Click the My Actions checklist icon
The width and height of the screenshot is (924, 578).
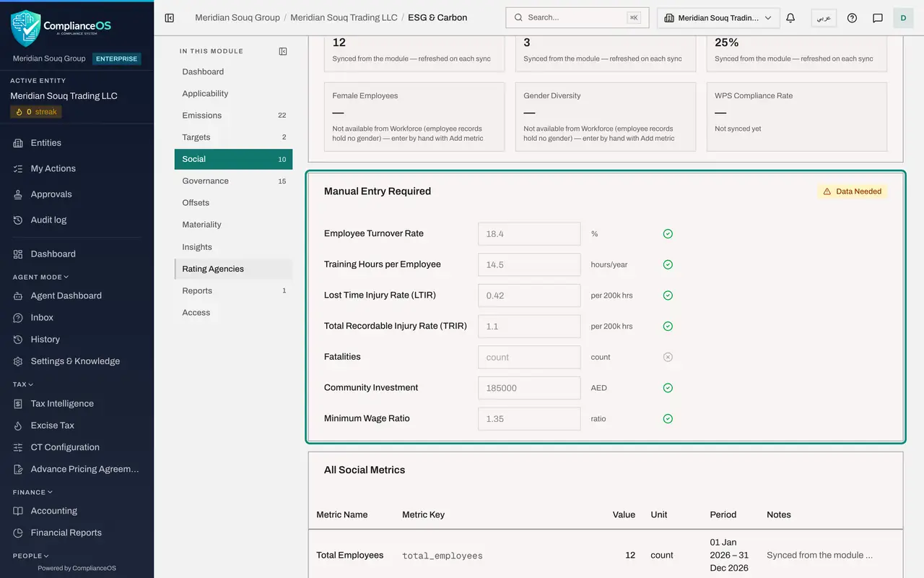(x=18, y=169)
